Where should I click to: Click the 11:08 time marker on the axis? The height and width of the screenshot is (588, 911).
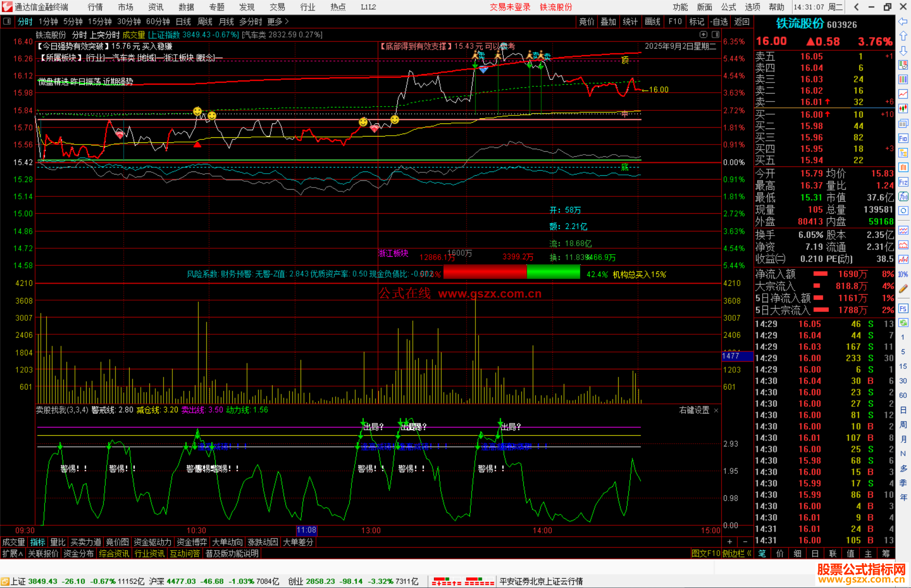307,530
